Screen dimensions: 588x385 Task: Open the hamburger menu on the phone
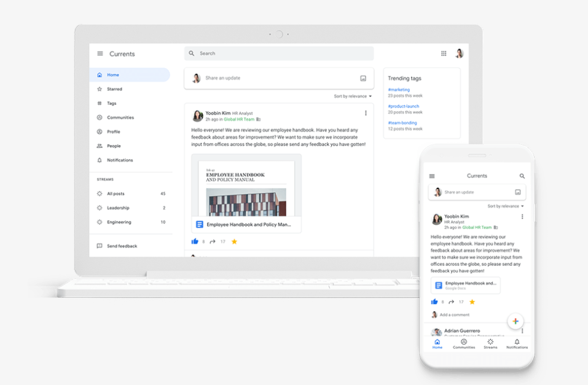pos(432,176)
